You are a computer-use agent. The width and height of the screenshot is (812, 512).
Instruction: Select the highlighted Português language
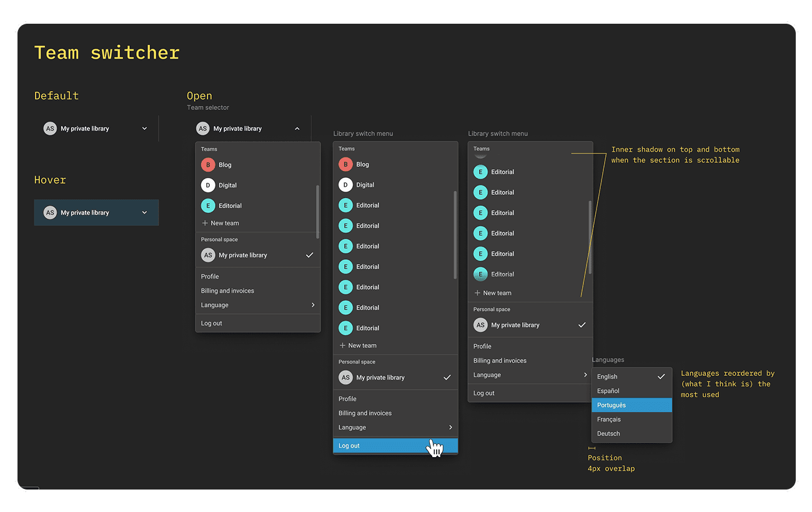tap(631, 405)
